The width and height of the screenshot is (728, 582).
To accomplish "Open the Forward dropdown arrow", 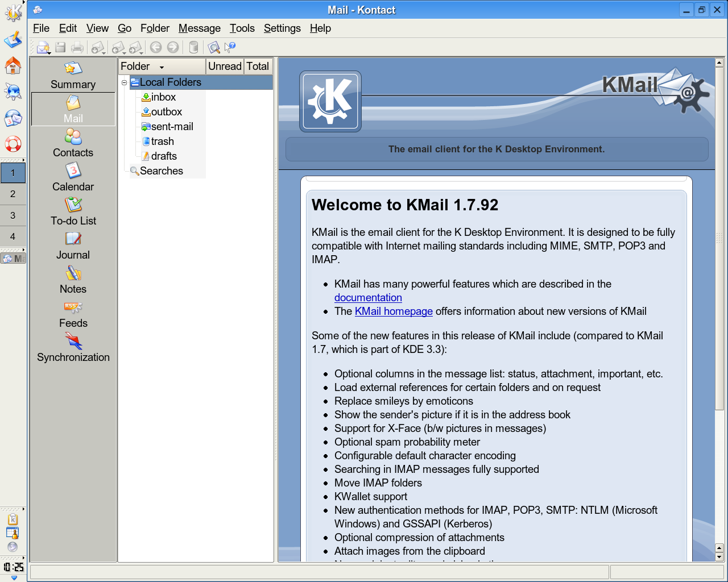I will (x=142, y=53).
